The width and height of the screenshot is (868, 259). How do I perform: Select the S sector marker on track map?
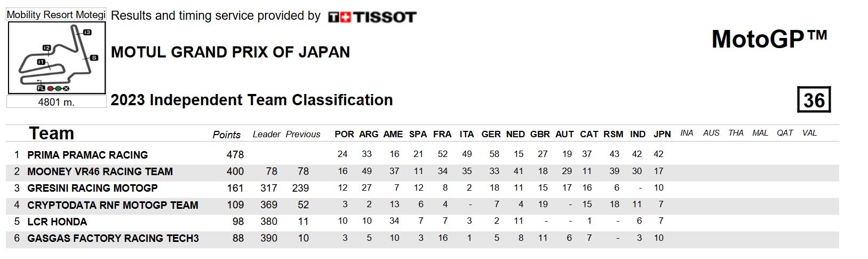pos(94,58)
